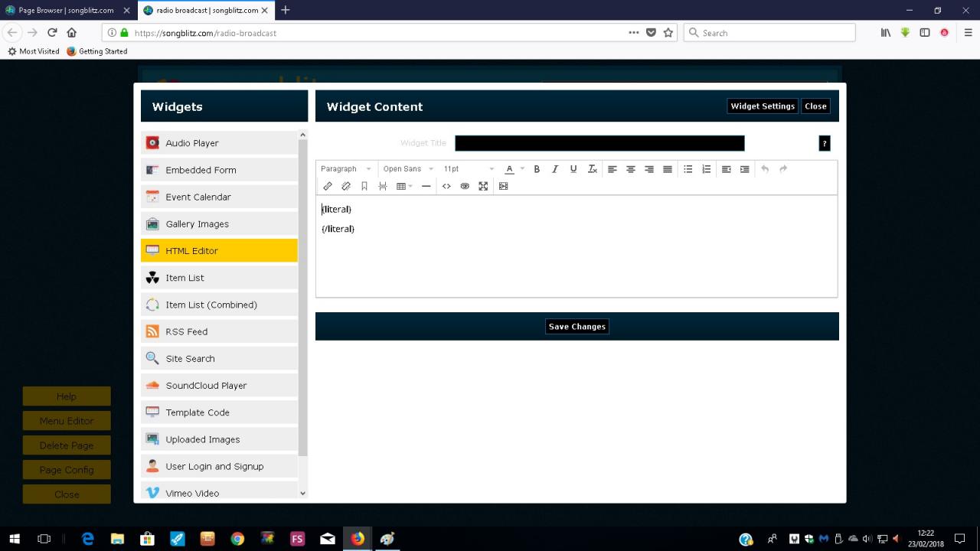The height and width of the screenshot is (551, 980).
Task: Switch editor to fullscreen mode
Action: pyautogui.click(x=483, y=186)
